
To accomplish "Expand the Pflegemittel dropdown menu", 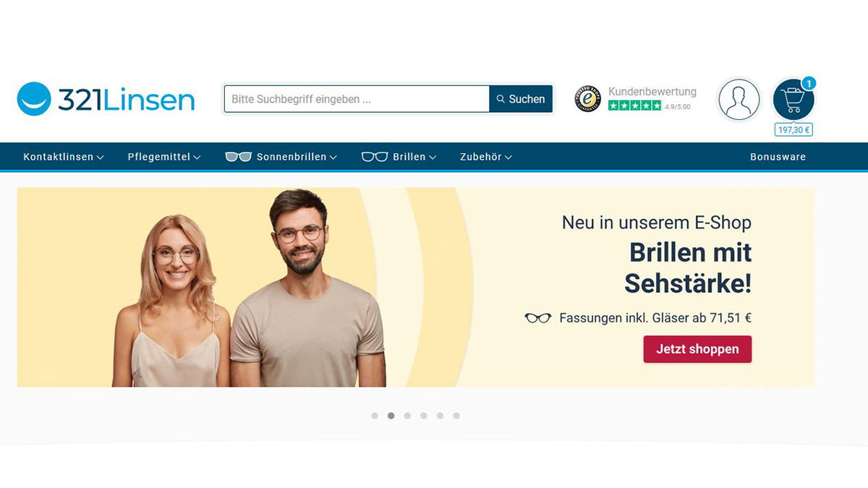I will point(164,157).
